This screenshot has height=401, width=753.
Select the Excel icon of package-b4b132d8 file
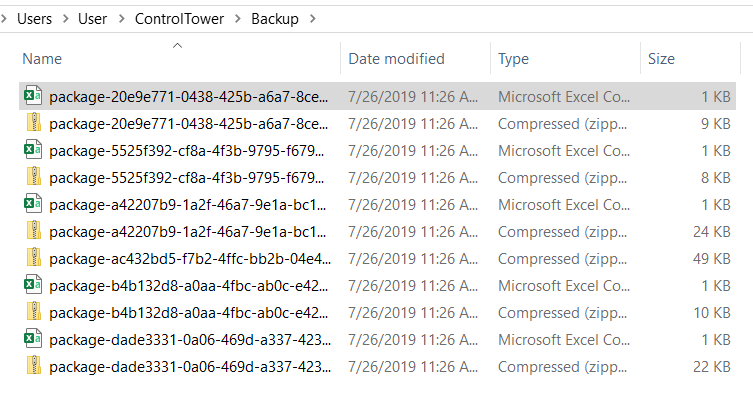click(x=33, y=285)
